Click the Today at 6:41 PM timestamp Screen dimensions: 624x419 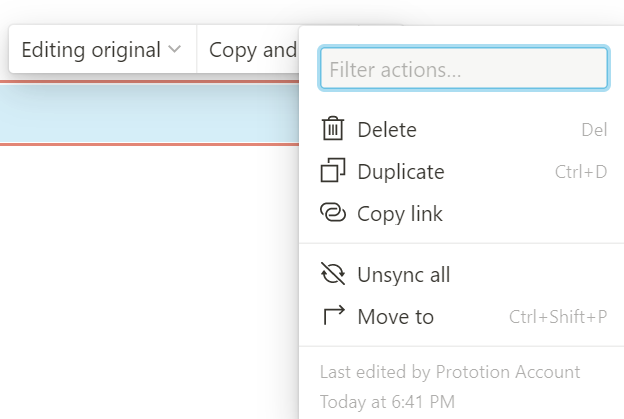pyautogui.click(x=387, y=402)
